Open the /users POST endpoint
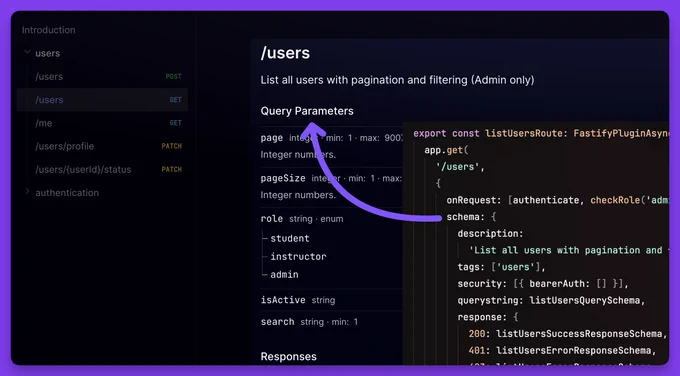The image size is (680, 376). coord(102,76)
